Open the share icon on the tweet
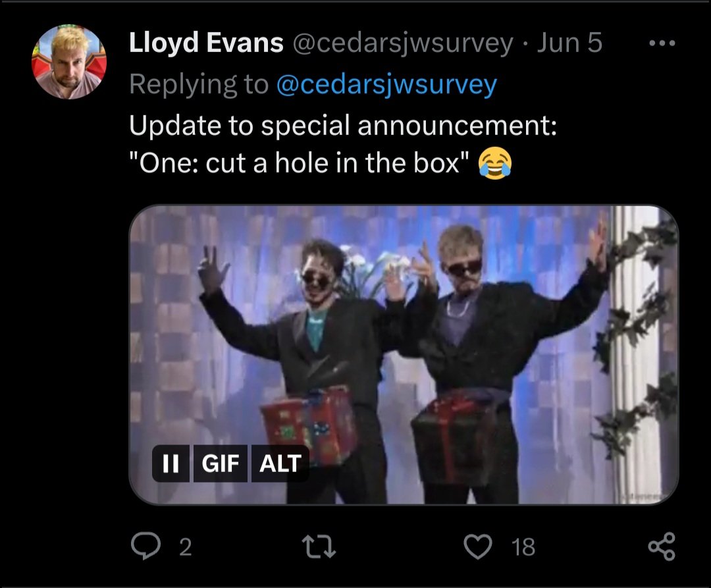The height and width of the screenshot is (588, 711). coord(662,547)
